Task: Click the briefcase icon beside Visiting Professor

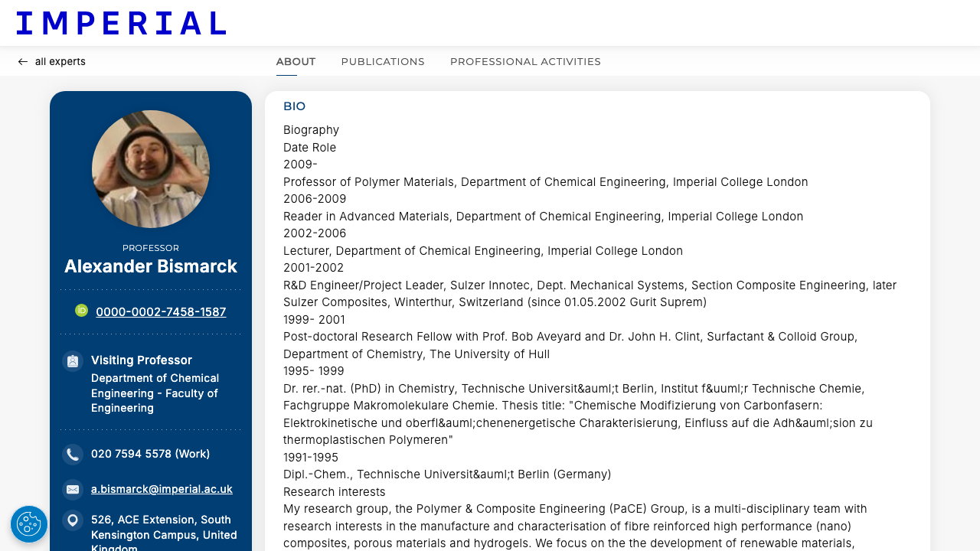Action: [72, 360]
